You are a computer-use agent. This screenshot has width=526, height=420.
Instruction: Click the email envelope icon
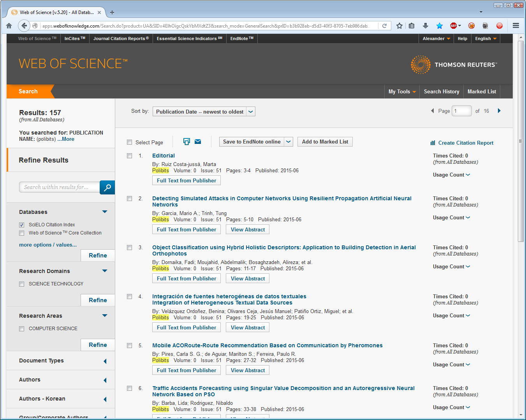click(x=198, y=142)
